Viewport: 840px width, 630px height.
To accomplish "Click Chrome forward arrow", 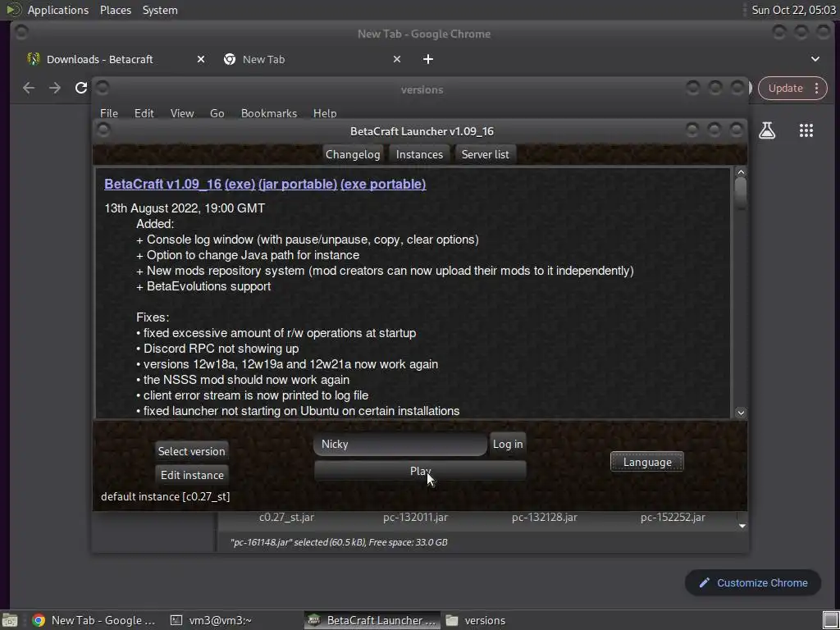I will (x=55, y=87).
